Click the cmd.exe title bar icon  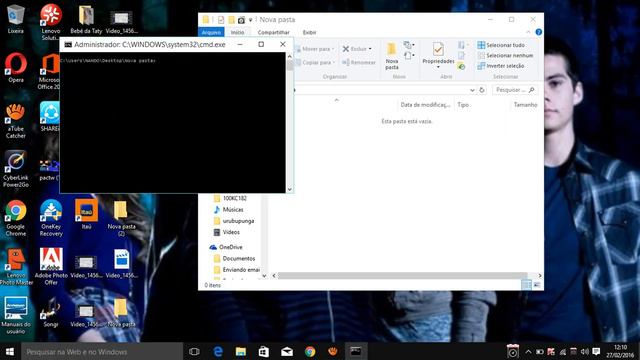pyautogui.click(x=68, y=44)
